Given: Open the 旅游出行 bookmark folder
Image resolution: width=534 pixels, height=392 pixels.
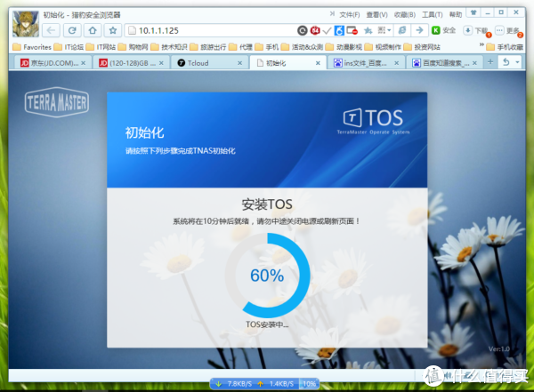Looking at the screenshot, I should [x=208, y=47].
